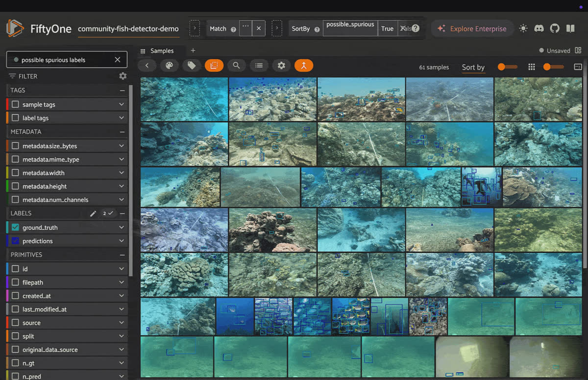Screen dimensions: 588x380
Task: Toggle light/dark theme sun icon
Action: (x=523, y=28)
